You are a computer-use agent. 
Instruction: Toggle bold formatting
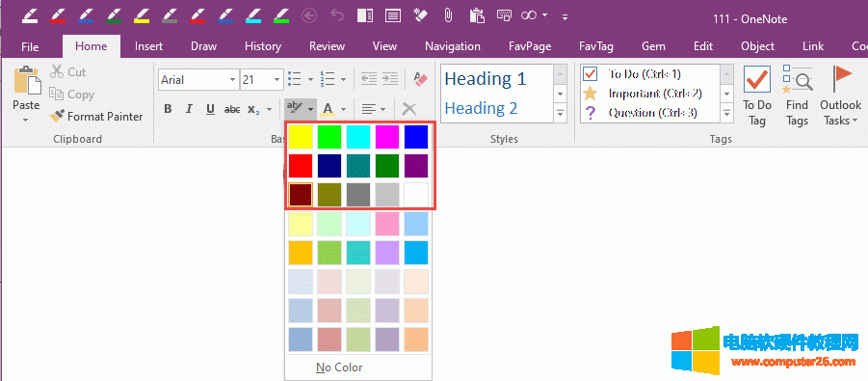[x=168, y=109]
